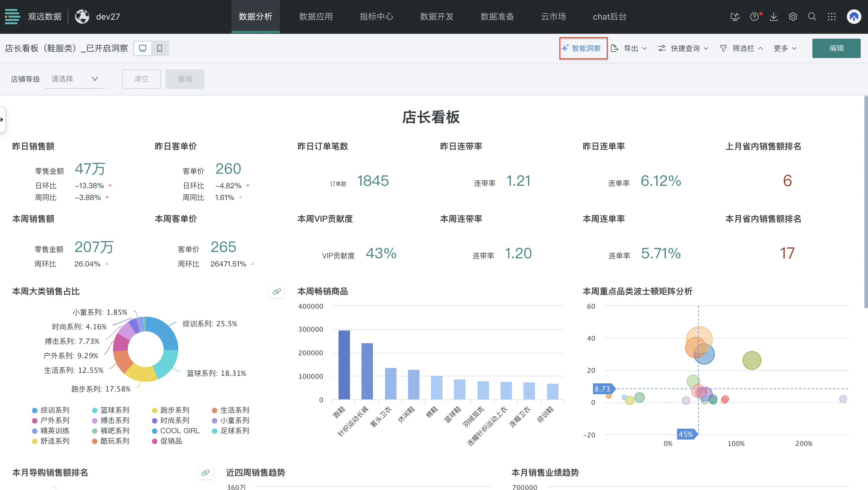Click the search magnifier icon
The height and width of the screenshot is (490, 868).
coord(812,17)
